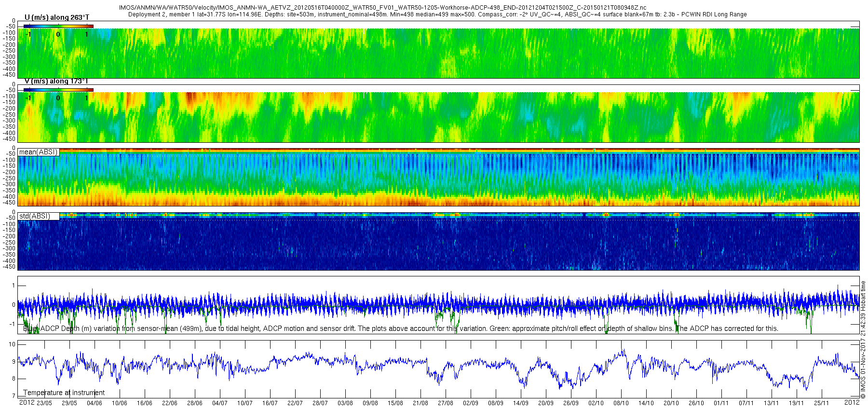Click the '23/05' date tick label

tap(44, 403)
